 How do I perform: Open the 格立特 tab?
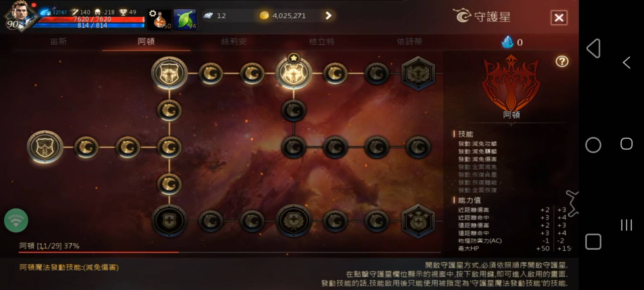[321, 42]
